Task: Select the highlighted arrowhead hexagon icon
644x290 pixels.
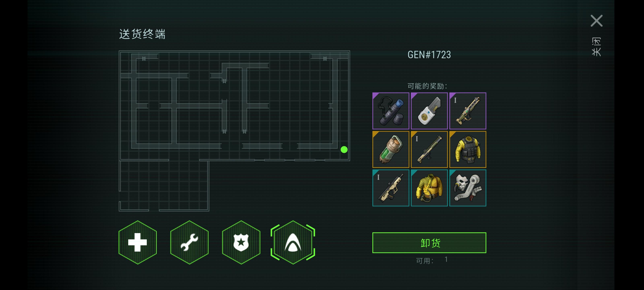Action: click(293, 242)
